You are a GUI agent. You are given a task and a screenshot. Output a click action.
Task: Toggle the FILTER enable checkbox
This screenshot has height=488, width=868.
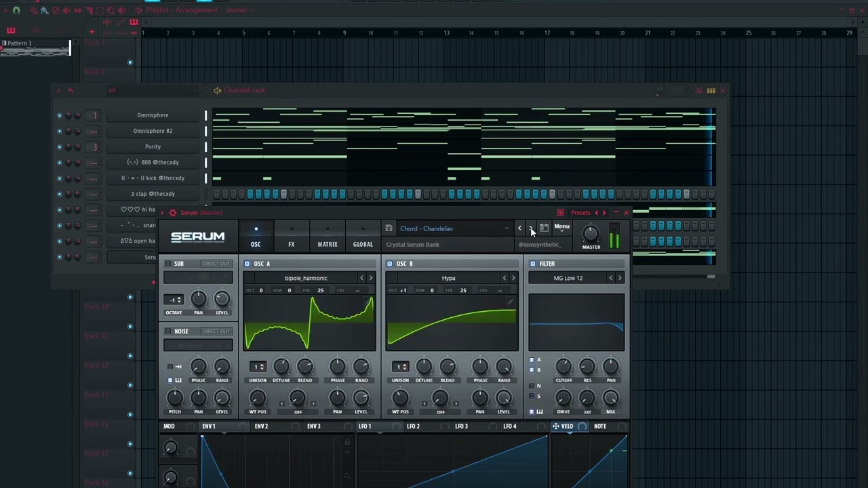click(533, 264)
